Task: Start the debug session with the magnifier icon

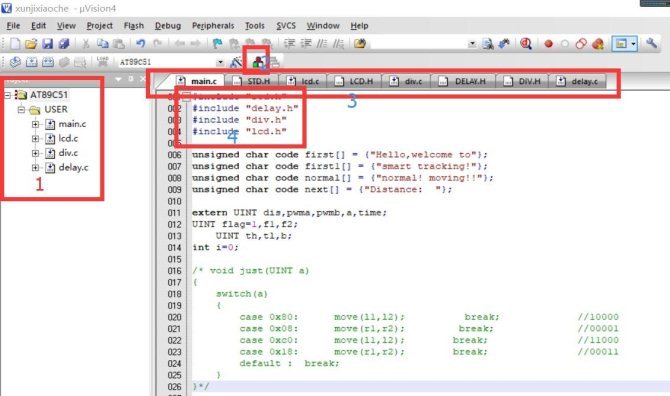Action: coord(526,44)
